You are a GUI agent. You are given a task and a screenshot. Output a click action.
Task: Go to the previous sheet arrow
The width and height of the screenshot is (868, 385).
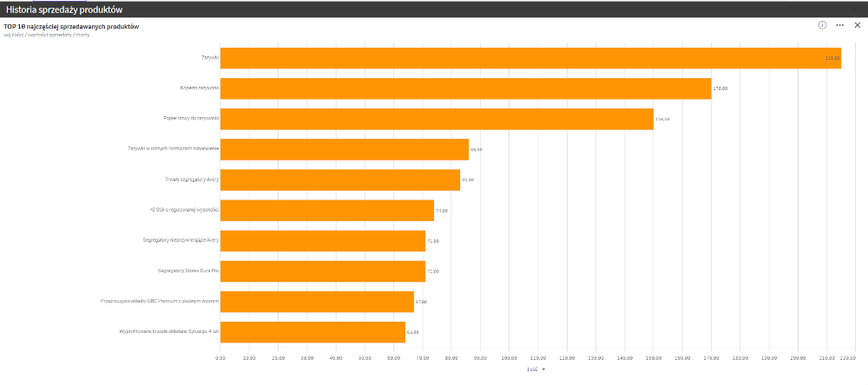click(842, 10)
